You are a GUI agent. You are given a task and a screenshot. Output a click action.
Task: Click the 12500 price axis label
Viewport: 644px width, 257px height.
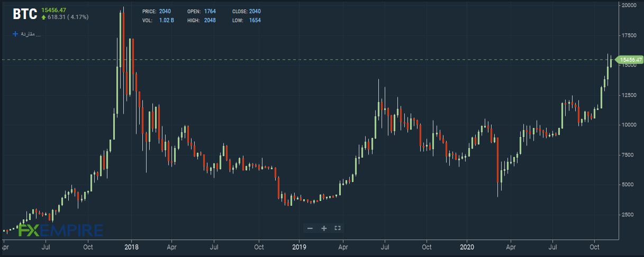click(x=628, y=95)
